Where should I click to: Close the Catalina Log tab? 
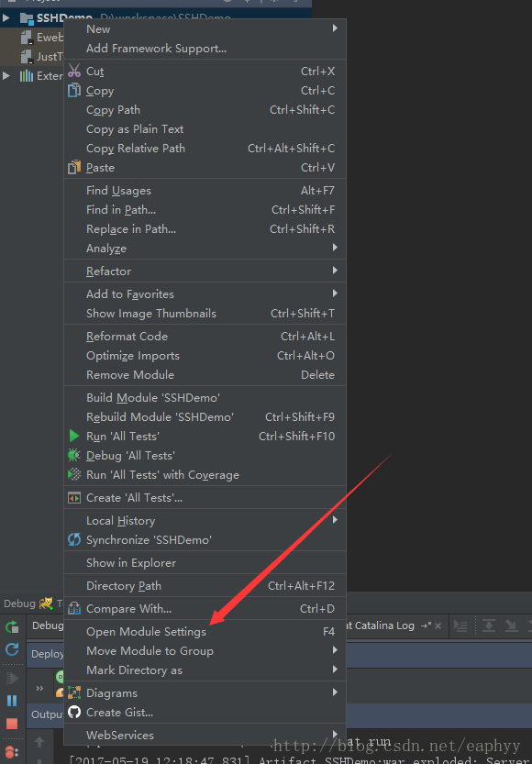click(x=438, y=626)
